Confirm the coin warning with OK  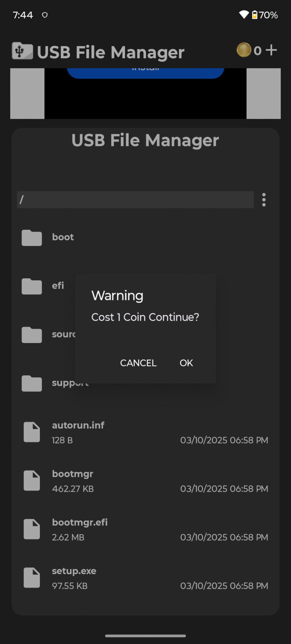point(186,363)
